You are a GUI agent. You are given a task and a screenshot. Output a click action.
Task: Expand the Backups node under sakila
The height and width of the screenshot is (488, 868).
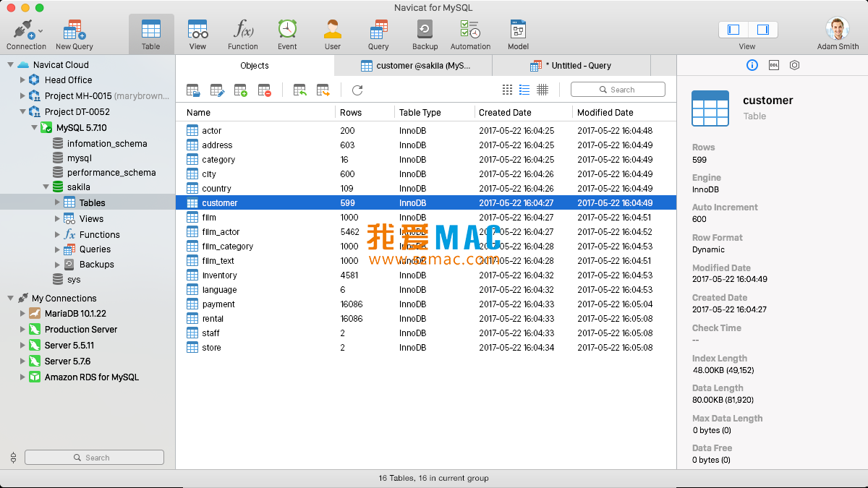[57, 265]
